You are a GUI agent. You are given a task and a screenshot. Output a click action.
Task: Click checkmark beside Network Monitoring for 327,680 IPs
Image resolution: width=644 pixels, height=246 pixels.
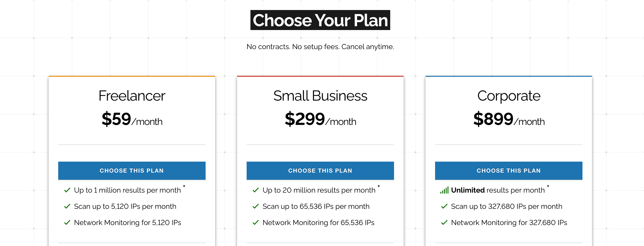click(444, 223)
